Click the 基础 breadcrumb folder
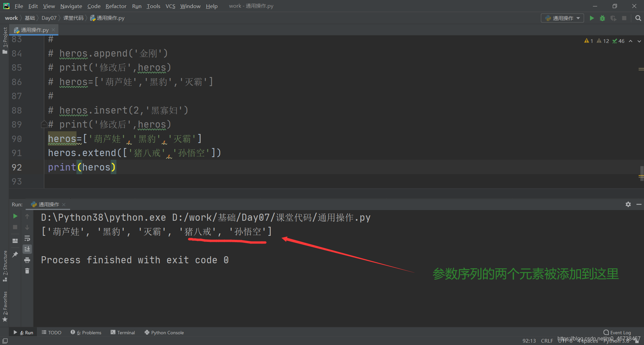Viewport: 644px width, 345px height. point(30,18)
